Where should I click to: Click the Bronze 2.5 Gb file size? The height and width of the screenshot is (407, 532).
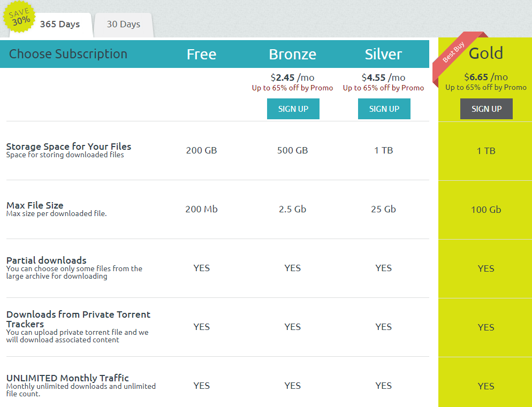(292, 209)
